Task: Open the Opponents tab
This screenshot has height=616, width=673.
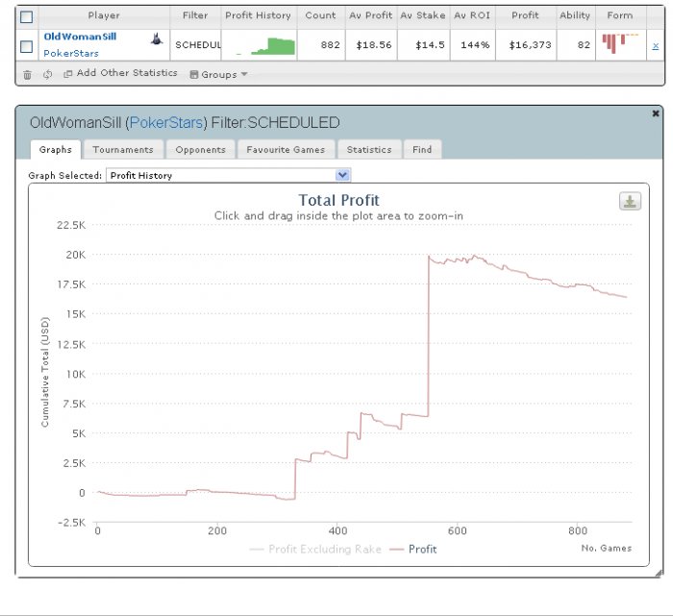Action: 200,149
